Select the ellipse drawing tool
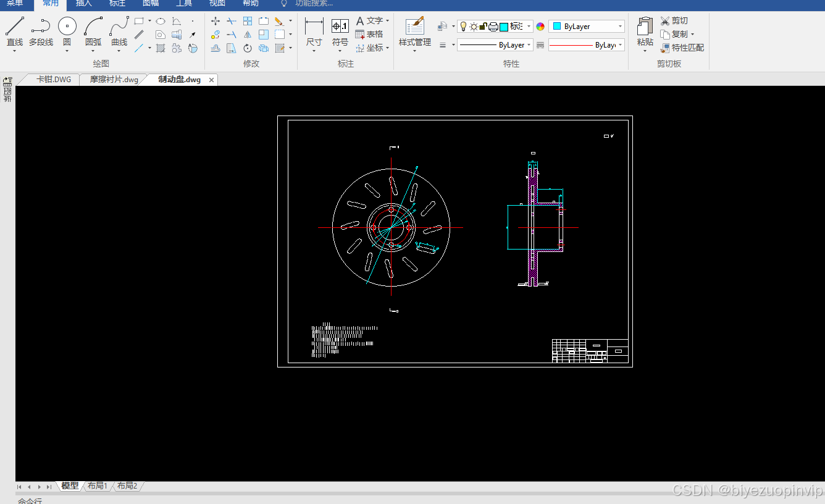Screen dimensions: 825x504 (161, 21)
